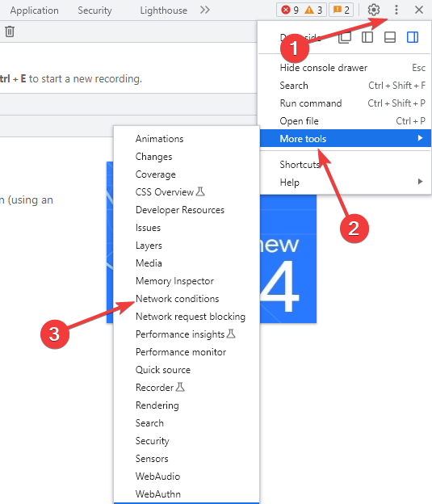Dock DevTools to left side
The image size is (432, 504).
[x=367, y=37]
